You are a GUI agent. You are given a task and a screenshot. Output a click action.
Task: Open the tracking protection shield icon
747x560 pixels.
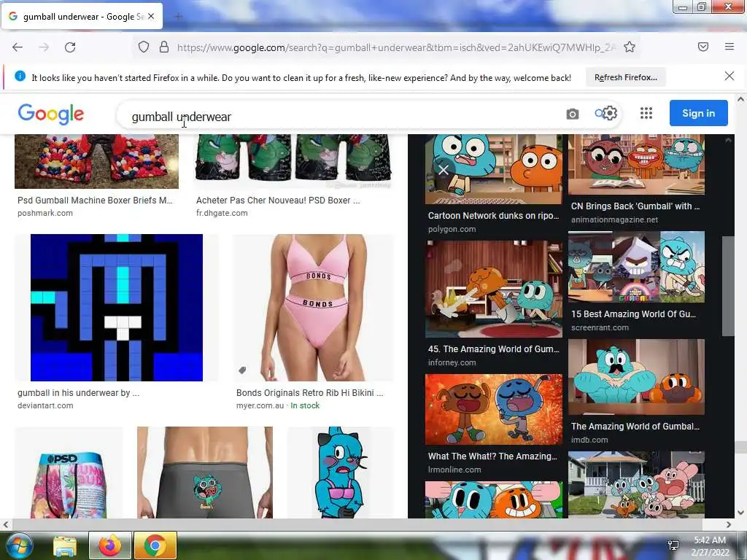[144, 47]
